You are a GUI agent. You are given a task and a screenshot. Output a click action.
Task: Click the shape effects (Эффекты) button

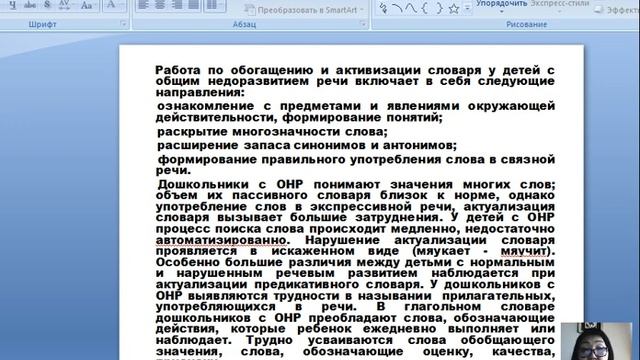pyautogui.click(x=617, y=10)
